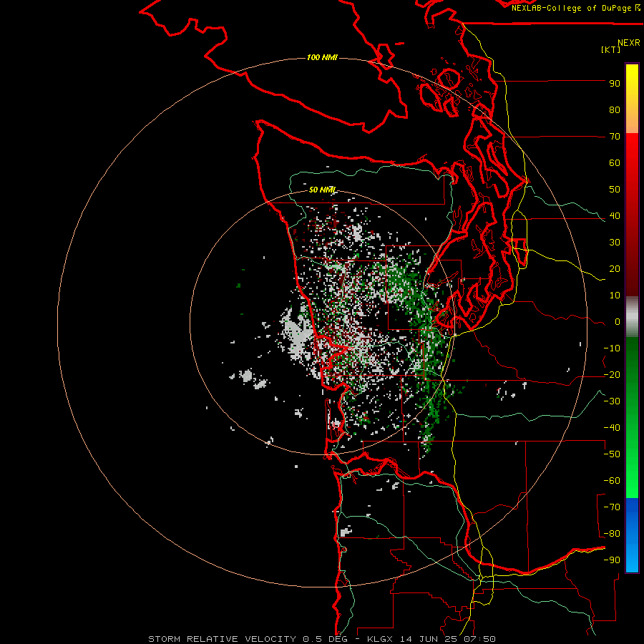Screen dimensions: 644x644
Task: Click the -60 knot scale label
Action: 612,481
